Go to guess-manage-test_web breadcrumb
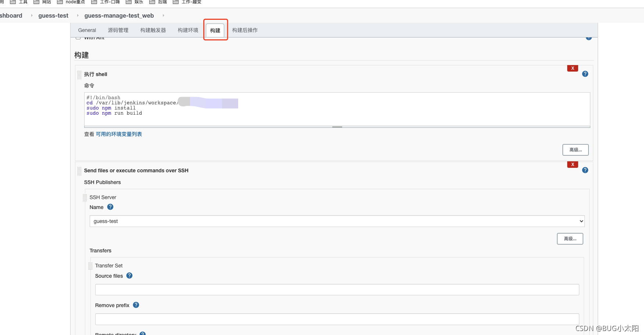Screen dimensions: 644x335 pyautogui.click(x=119, y=15)
